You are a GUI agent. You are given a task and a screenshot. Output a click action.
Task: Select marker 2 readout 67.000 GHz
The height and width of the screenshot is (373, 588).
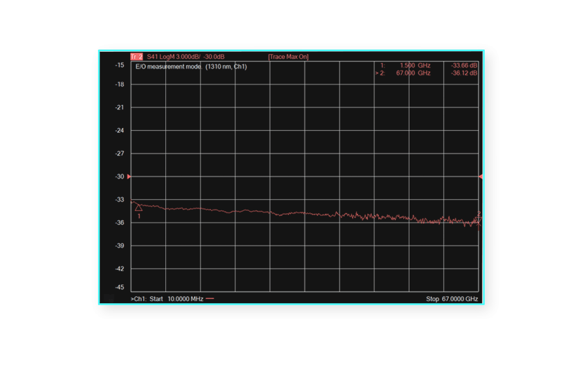[x=412, y=73]
